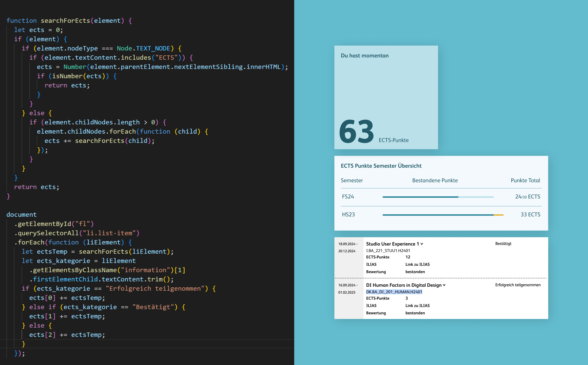Click the DI Human Factors in Digital Design title
Viewport: 588px width, 365px height.
coord(404,285)
